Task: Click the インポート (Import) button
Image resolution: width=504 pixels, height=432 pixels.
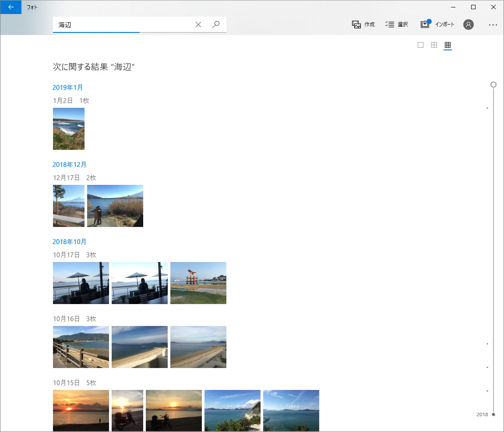Action: tap(437, 25)
